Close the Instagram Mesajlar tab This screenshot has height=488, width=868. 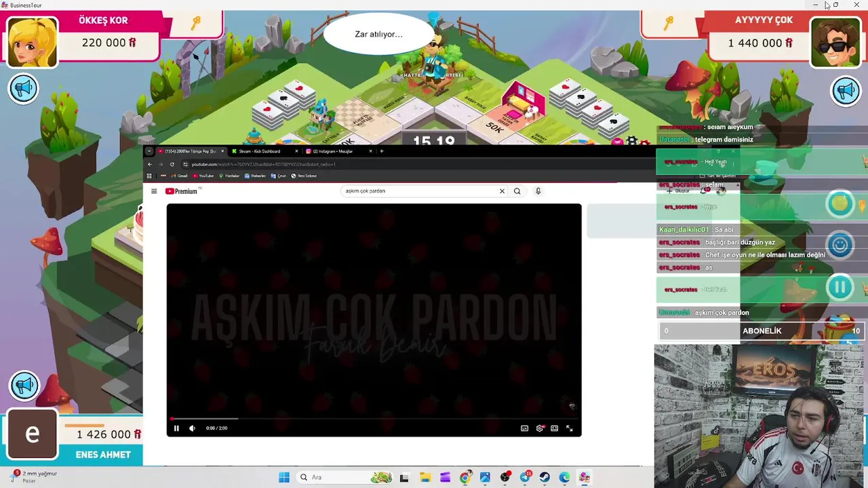click(x=370, y=151)
